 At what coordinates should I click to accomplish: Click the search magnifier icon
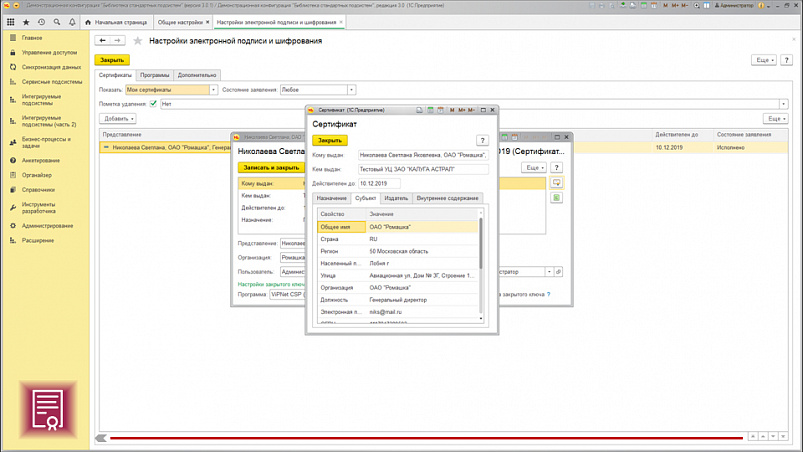[57, 21]
